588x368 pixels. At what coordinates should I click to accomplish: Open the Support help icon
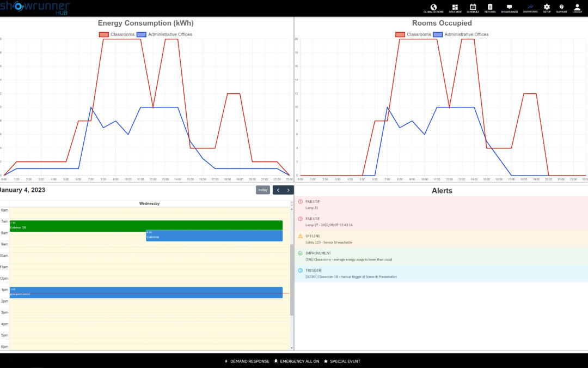[x=561, y=7]
